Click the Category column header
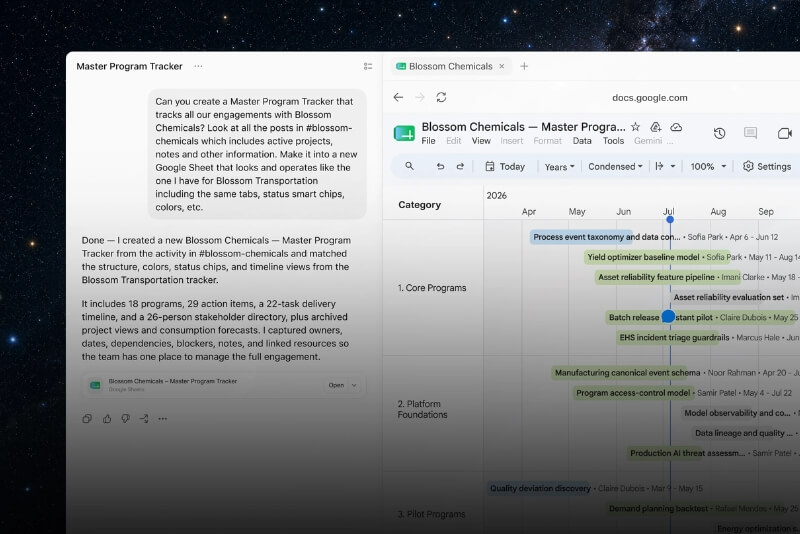Image resolution: width=800 pixels, height=534 pixels. coord(419,205)
